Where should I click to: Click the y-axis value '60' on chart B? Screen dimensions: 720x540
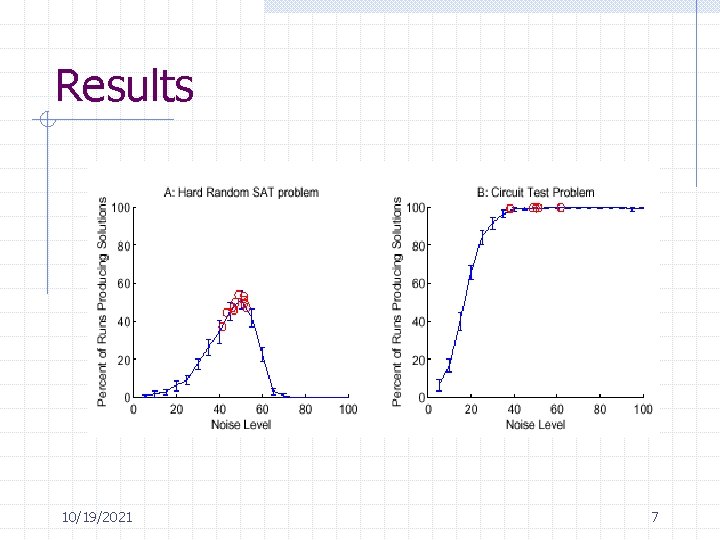coord(418,284)
